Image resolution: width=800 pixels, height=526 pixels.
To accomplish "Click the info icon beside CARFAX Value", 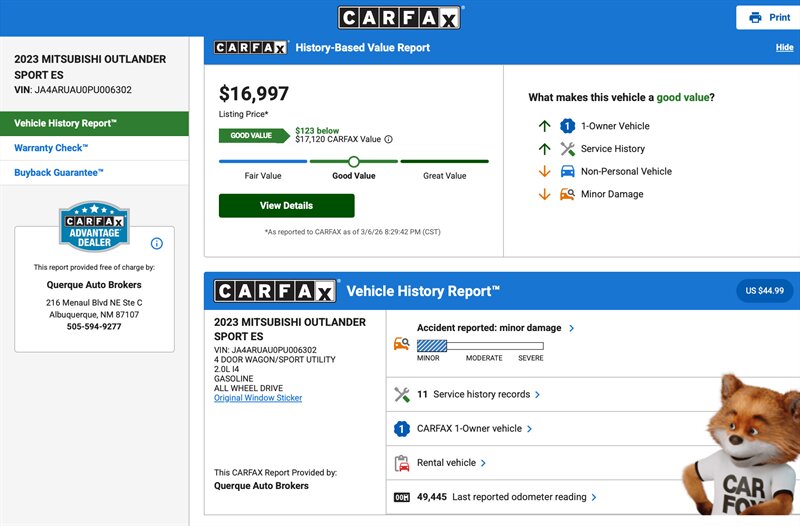I will (x=388, y=139).
